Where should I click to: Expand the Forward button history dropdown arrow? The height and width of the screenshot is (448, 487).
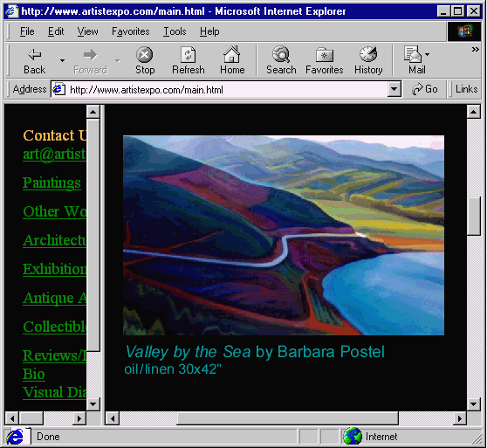[118, 60]
